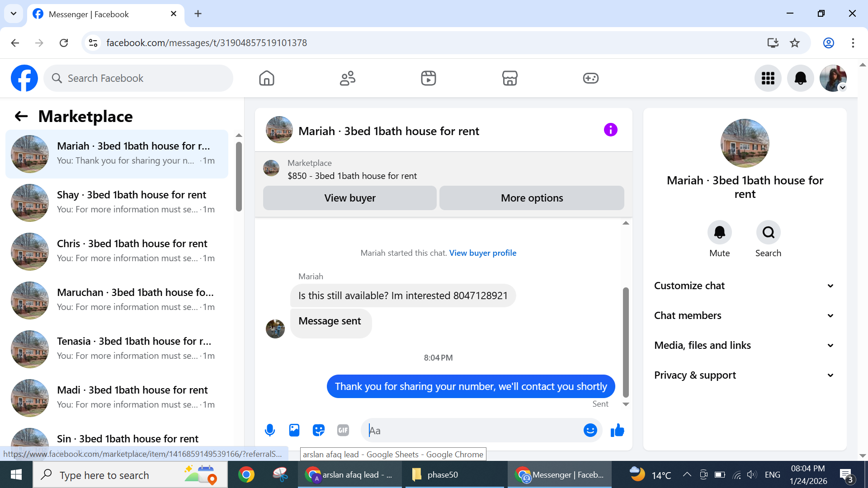The height and width of the screenshot is (488, 868).
Task: Open Facebook notifications bell
Action: [800, 78]
